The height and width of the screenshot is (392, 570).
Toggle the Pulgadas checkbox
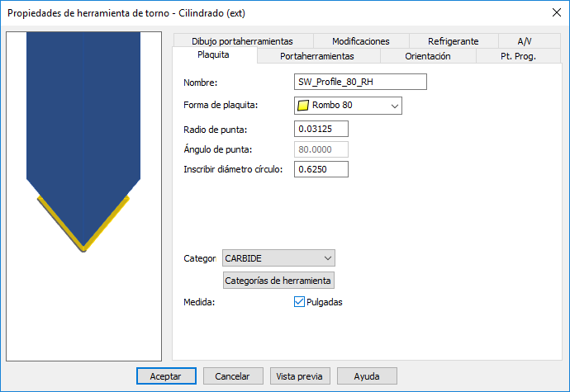point(299,301)
